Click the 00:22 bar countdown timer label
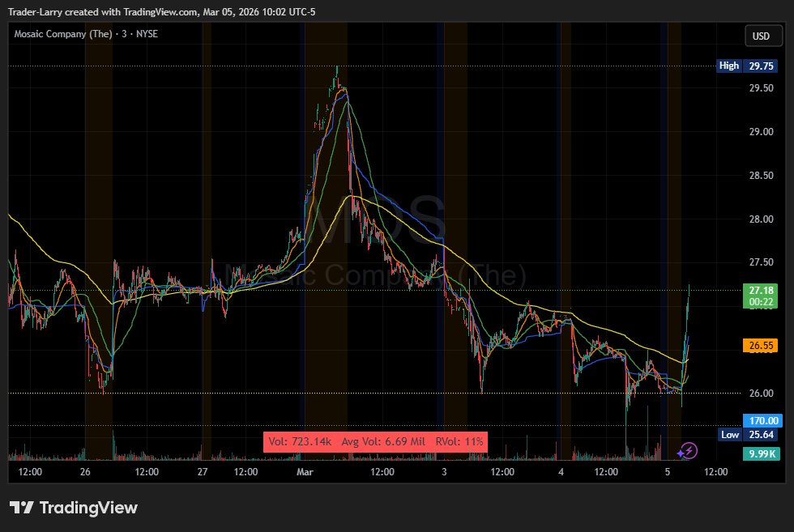Screen dimensions: 794x532 pos(760,302)
